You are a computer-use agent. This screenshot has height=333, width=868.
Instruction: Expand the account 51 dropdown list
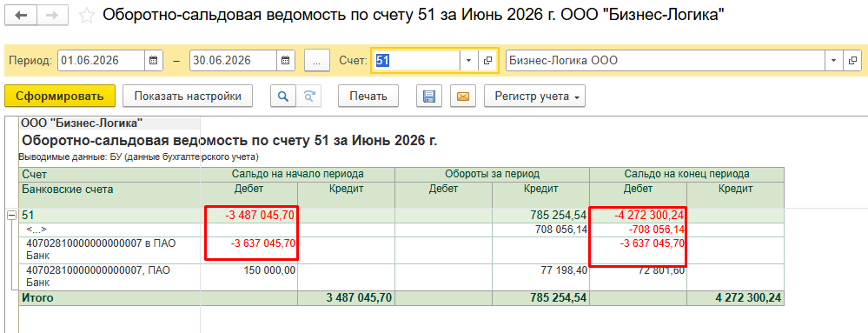tap(469, 60)
